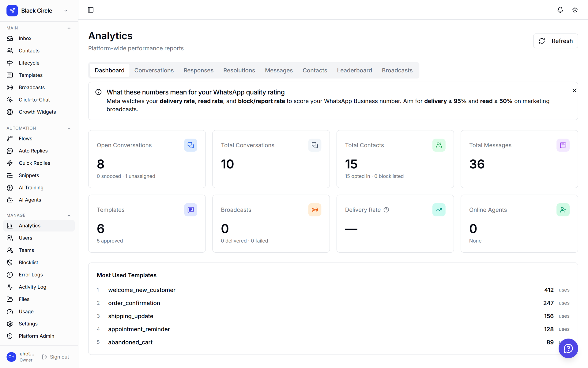
Task: Sign out of the account
Action: tap(55, 357)
